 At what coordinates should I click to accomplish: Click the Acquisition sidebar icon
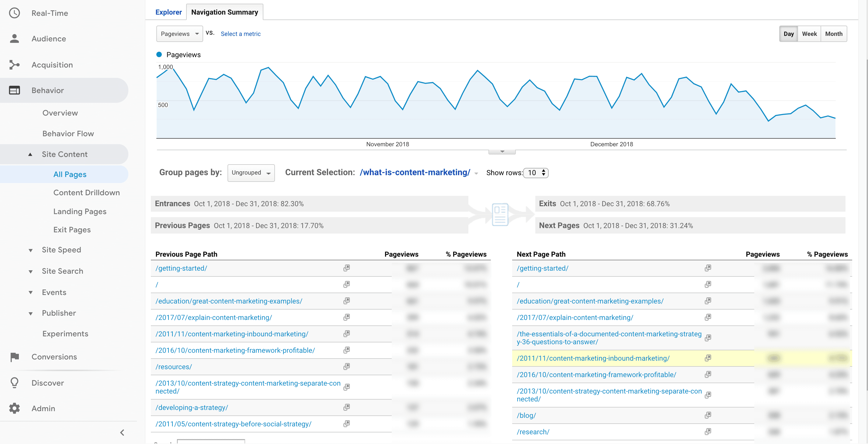pyautogui.click(x=15, y=64)
